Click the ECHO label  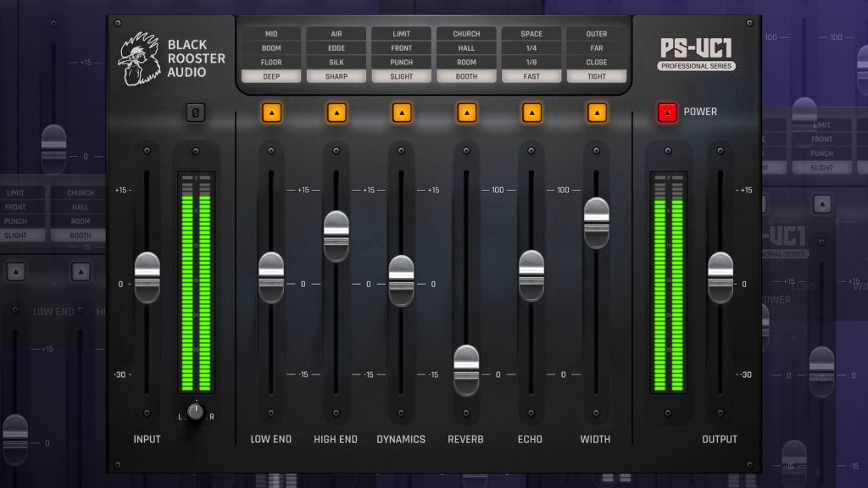tap(531, 440)
